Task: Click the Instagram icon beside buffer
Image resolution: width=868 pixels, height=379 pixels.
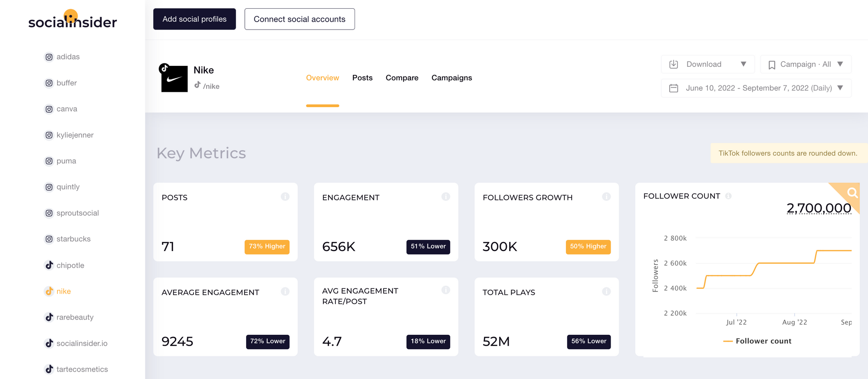Action: tap(49, 83)
